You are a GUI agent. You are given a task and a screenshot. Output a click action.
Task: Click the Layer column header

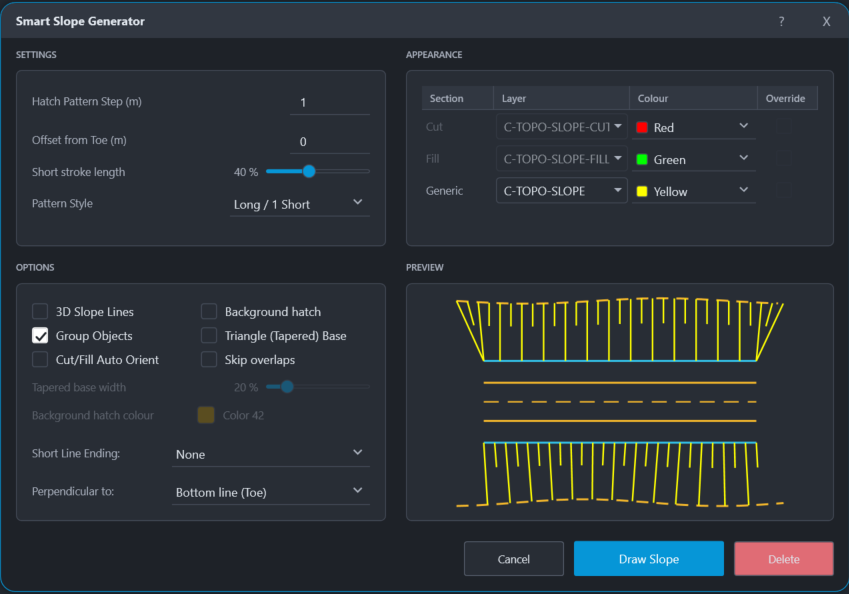tap(561, 98)
